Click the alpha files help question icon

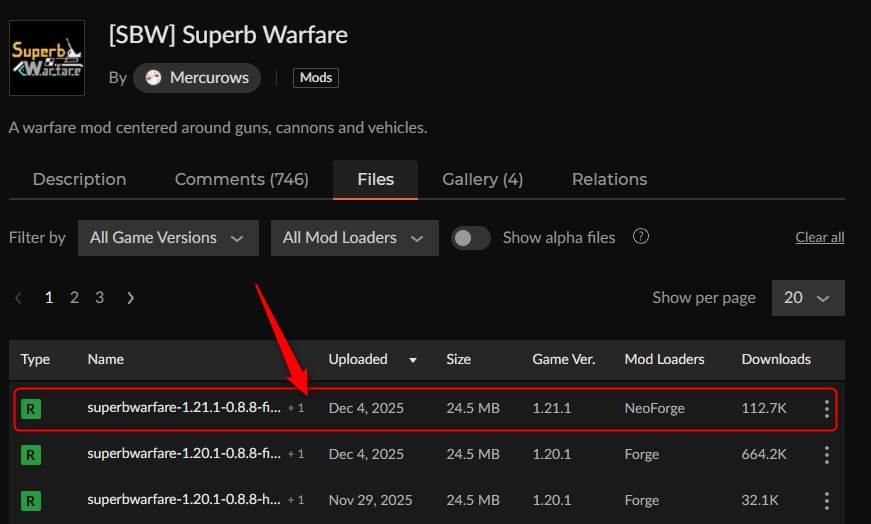[640, 237]
